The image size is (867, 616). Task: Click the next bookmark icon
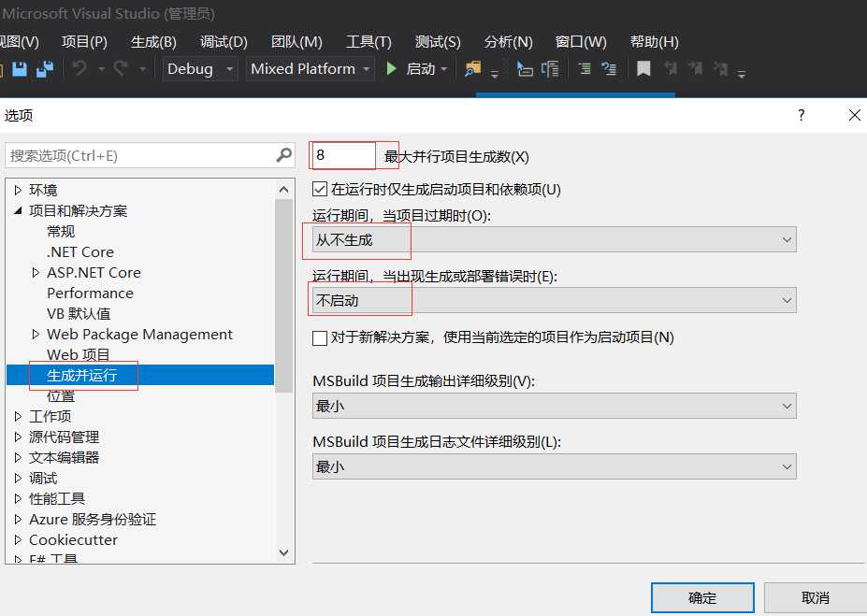coord(695,68)
